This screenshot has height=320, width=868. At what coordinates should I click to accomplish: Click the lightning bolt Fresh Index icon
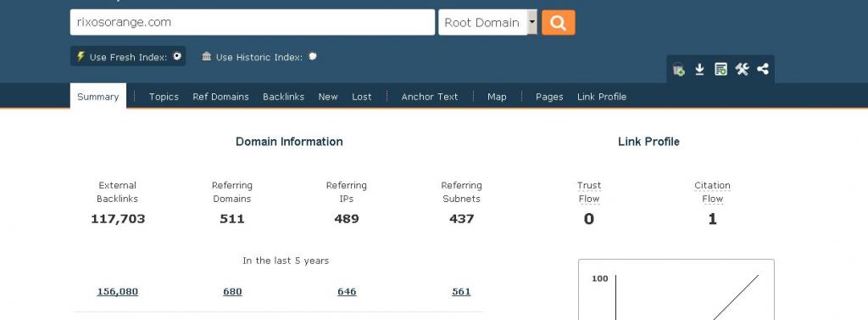point(81,57)
